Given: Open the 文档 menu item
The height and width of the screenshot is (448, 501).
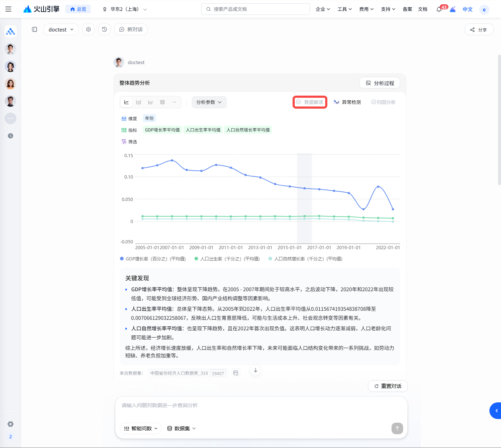Looking at the screenshot, I should pos(423,9).
